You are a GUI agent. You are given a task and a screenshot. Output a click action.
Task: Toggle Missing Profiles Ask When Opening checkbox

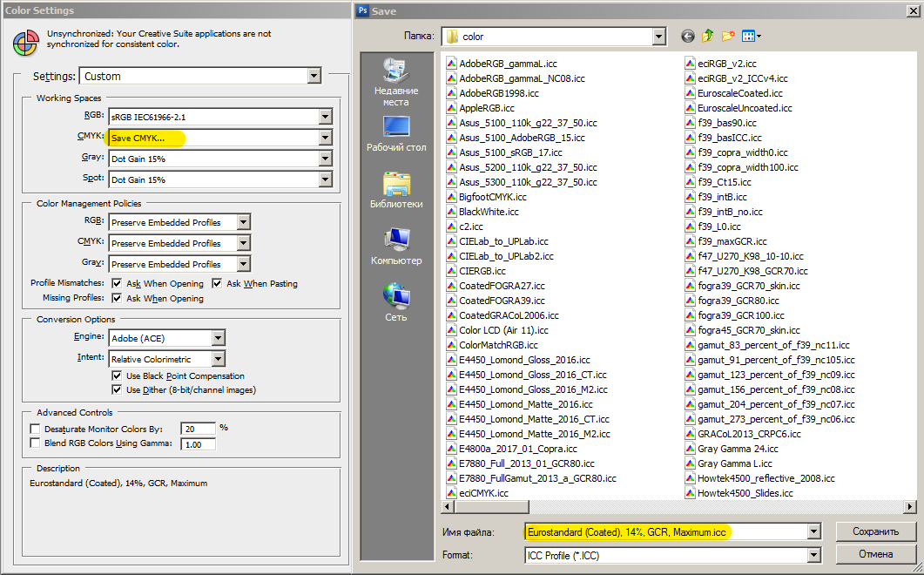(x=117, y=299)
